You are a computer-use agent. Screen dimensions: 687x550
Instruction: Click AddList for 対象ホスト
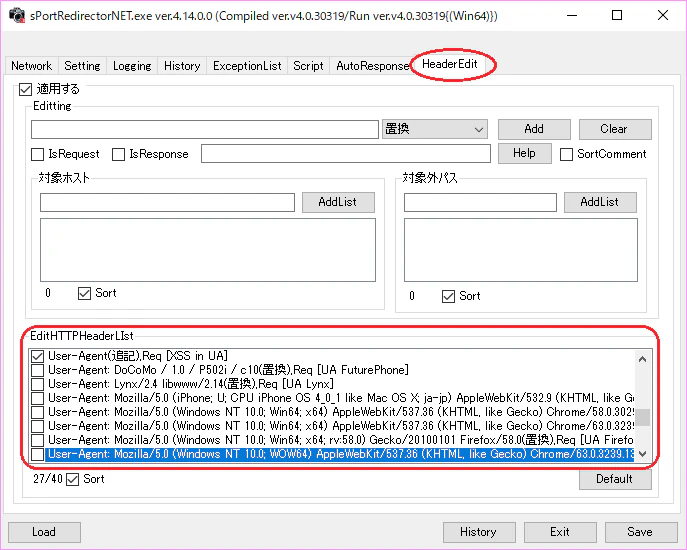(338, 202)
